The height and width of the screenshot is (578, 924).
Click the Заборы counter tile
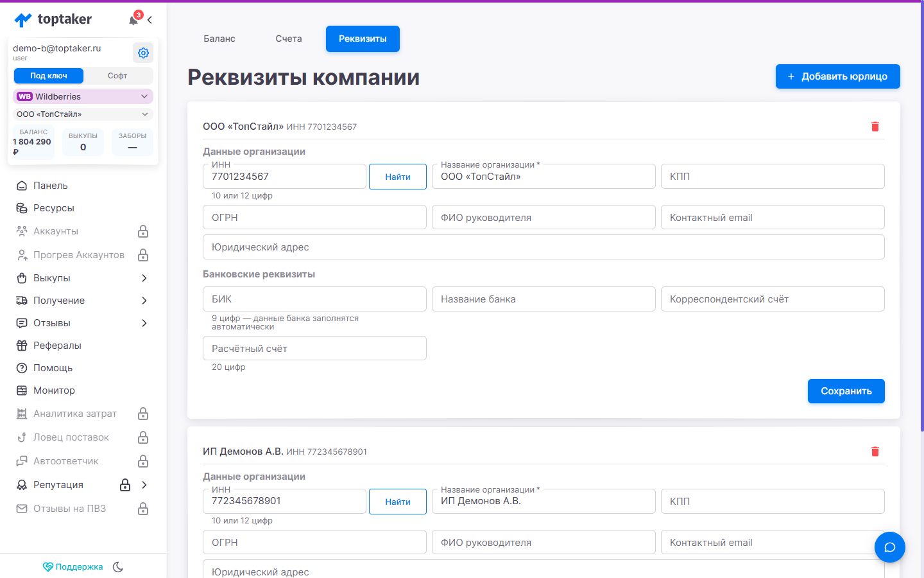tap(133, 141)
